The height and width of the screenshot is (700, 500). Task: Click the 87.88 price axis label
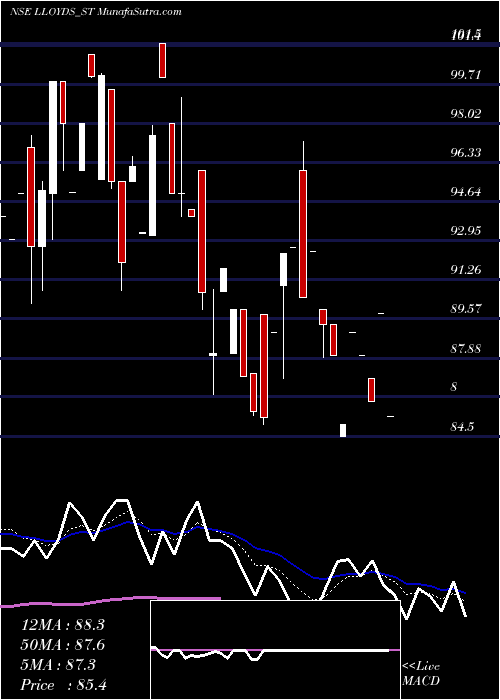tap(466, 348)
